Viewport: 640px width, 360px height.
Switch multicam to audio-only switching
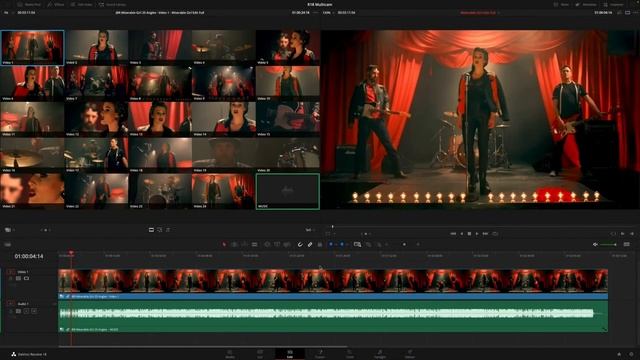point(168,230)
